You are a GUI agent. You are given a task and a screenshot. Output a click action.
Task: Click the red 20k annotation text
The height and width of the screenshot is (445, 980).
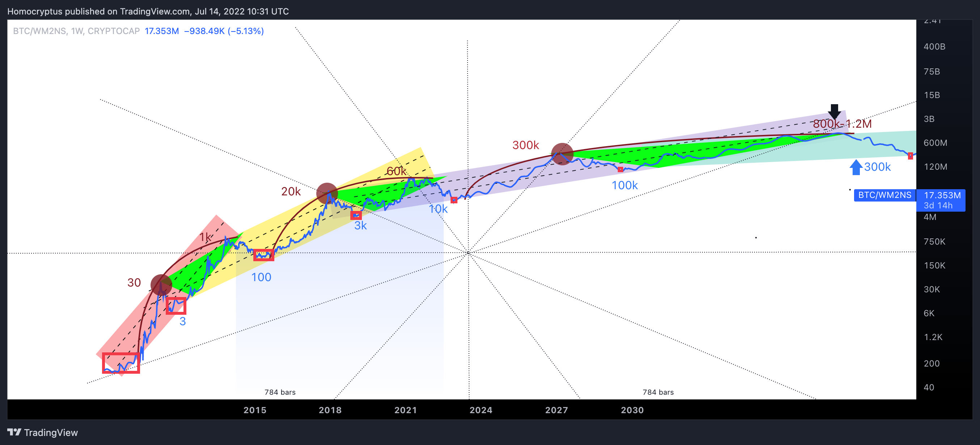click(x=291, y=191)
